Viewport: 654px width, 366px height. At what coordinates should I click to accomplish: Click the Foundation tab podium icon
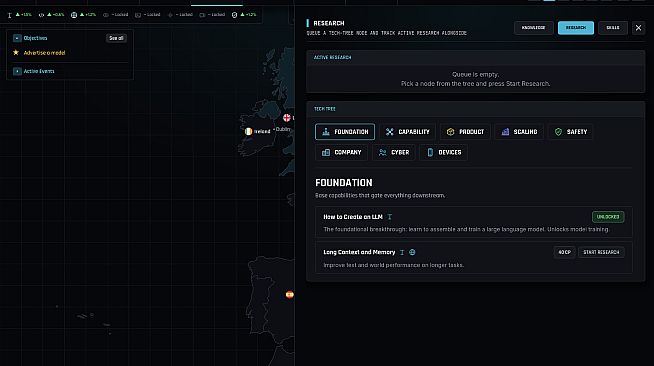point(326,132)
